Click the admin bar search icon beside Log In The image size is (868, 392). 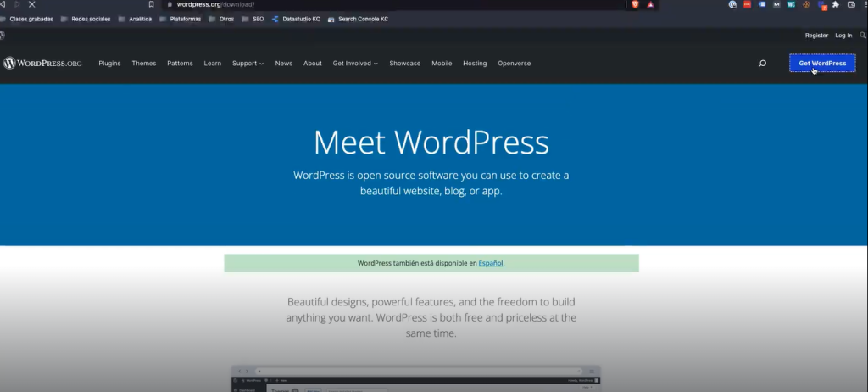click(x=862, y=36)
